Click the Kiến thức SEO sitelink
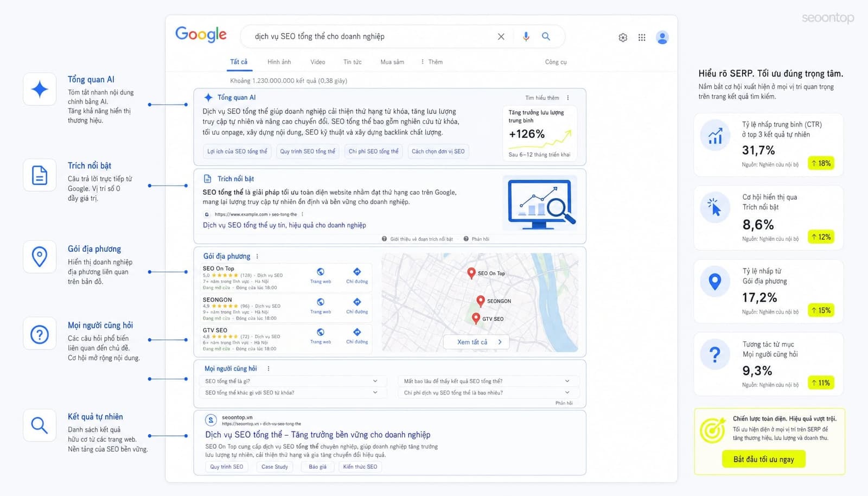Screen dimensions: 868x496 [x=360, y=467]
